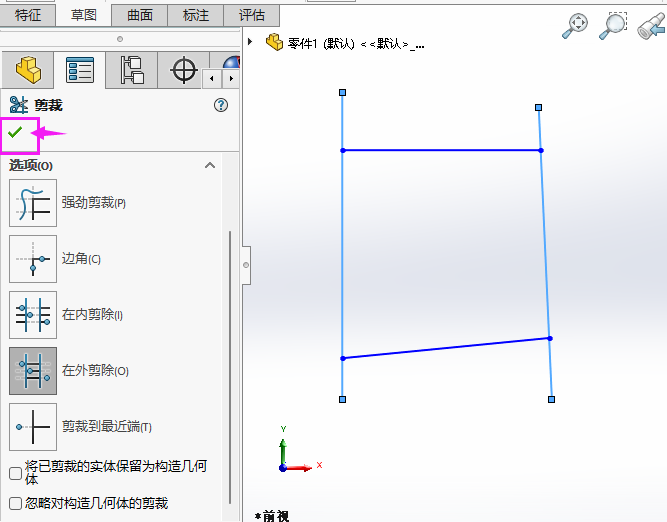Switch to the 特征 tab

(x=28, y=15)
